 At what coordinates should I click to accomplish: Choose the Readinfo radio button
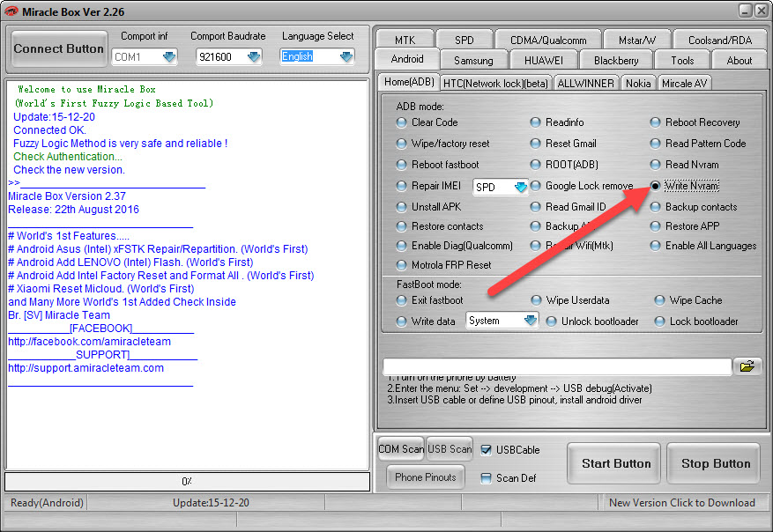(x=535, y=122)
